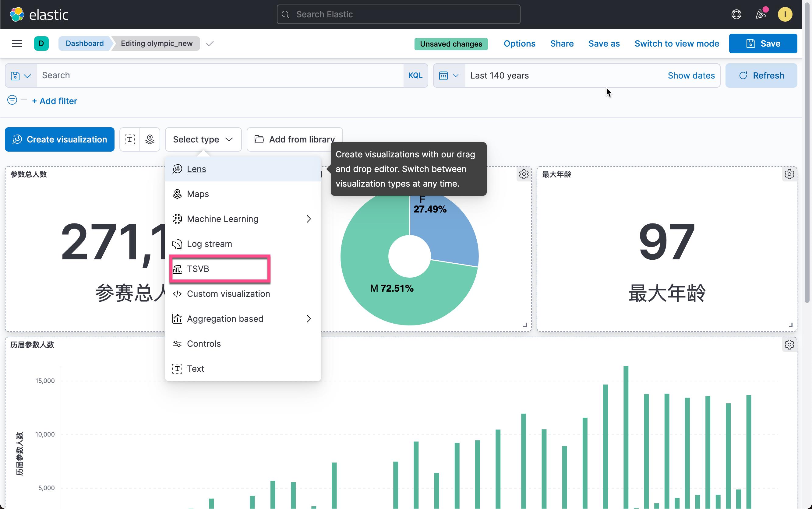Click the resize handle of 最大年龄 panel
This screenshot has height=509, width=812.
tap(790, 325)
